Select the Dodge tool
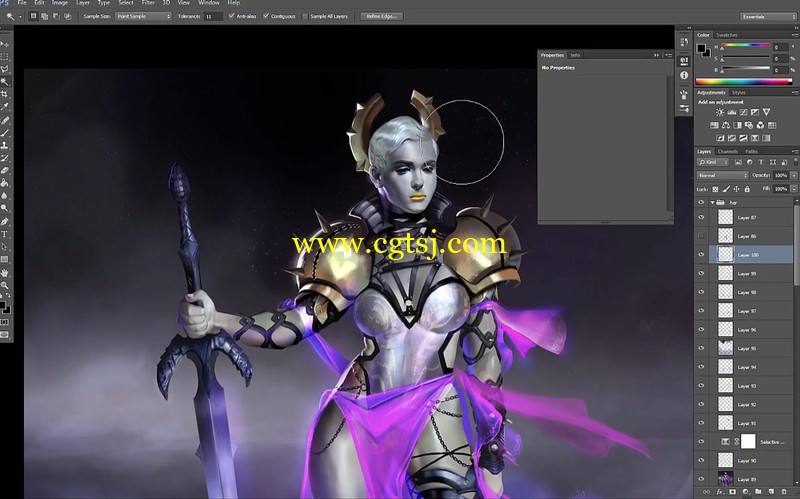The height and width of the screenshot is (499, 800). click(5, 208)
